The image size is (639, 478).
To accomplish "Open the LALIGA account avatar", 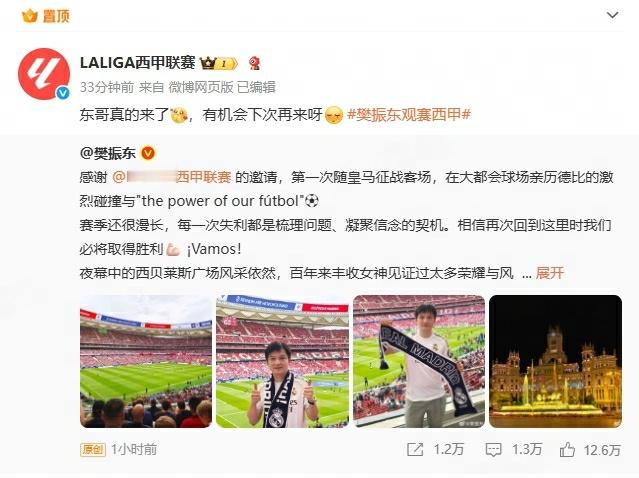I will (44, 74).
